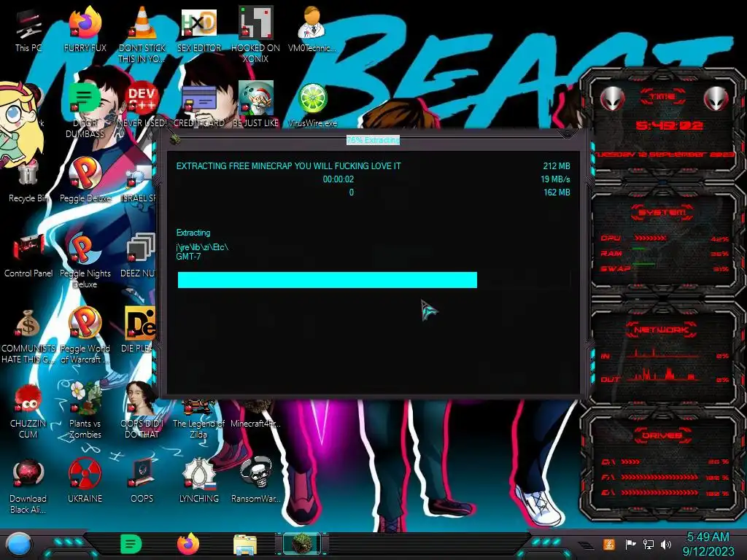This screenshot has width=747, height=560.
Task: Click the F:\ drive bar in DRIVES widget
Action: click(659, 477)
